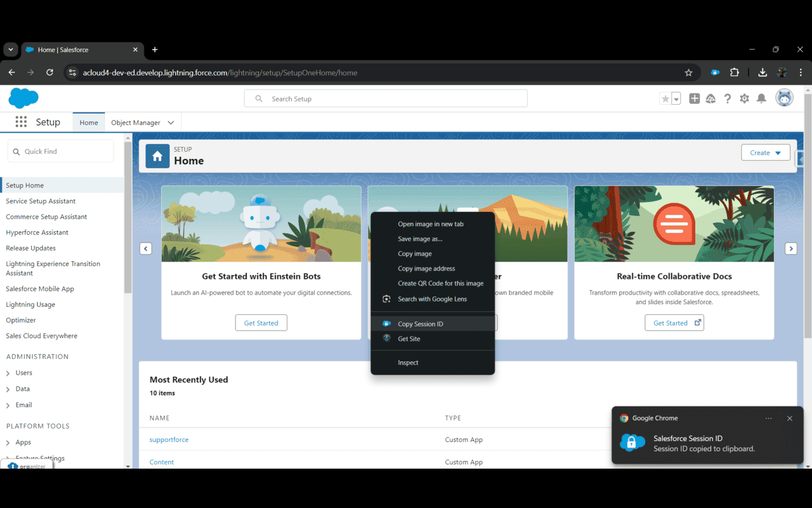This screenshot has width=812, height=508.
Task: Expand the Apps section in sidebar
Action: (x=8, y=442)
